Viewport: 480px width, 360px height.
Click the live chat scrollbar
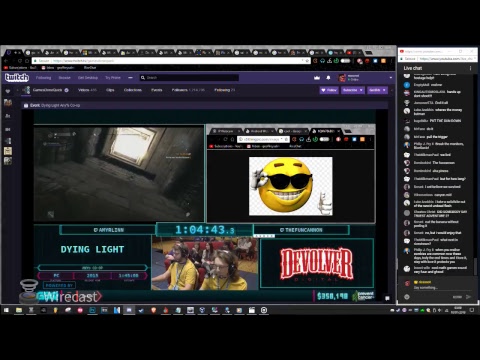tap(475, 267)
